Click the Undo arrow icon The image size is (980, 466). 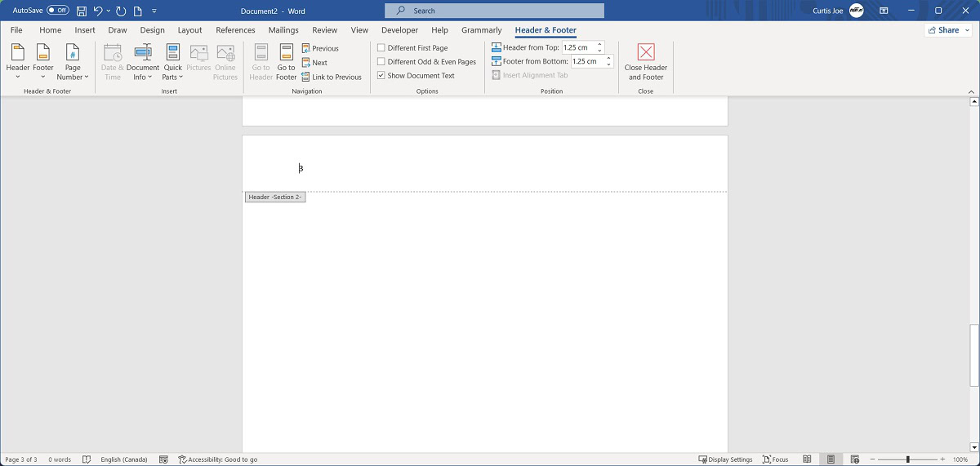click(98, 11)
